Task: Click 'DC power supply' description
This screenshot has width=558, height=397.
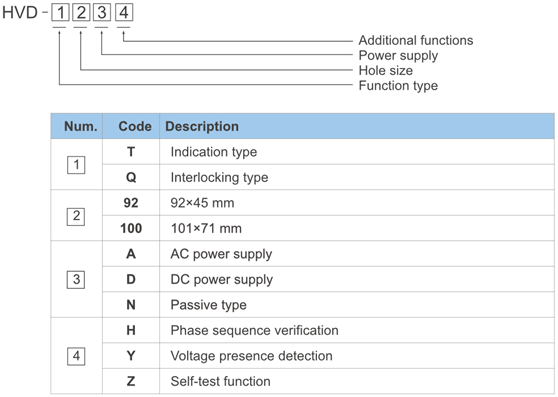Action: pos(222,280)
